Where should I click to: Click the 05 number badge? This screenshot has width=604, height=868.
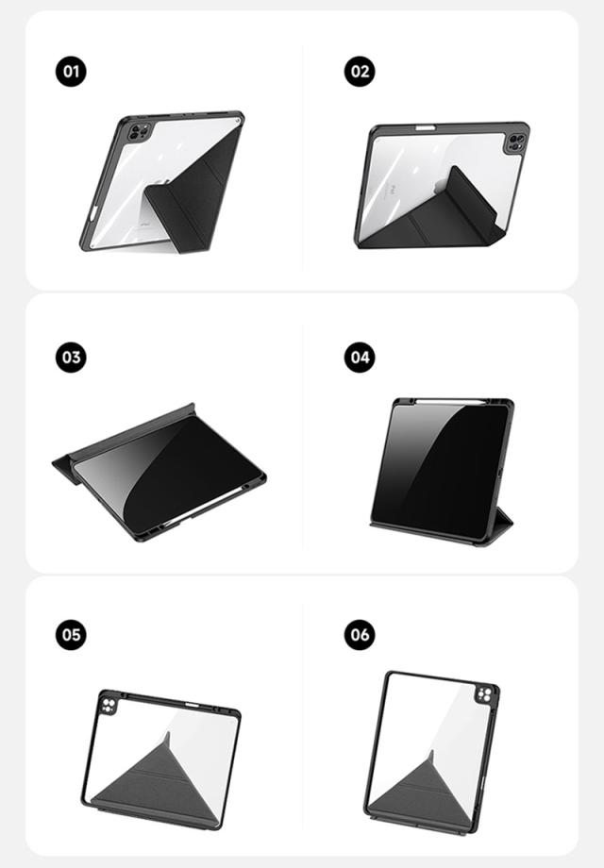point(71,634)
